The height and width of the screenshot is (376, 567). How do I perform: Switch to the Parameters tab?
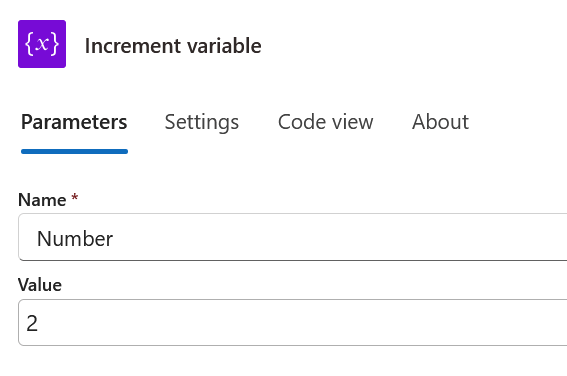click(x=74, y=122)
